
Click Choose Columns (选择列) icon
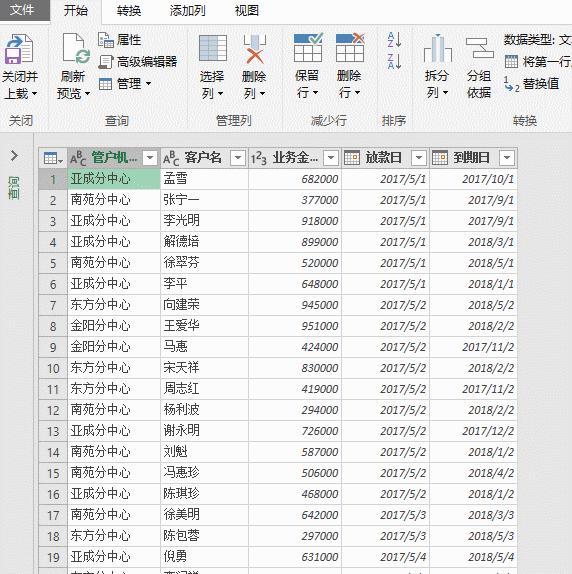point(213,48)
